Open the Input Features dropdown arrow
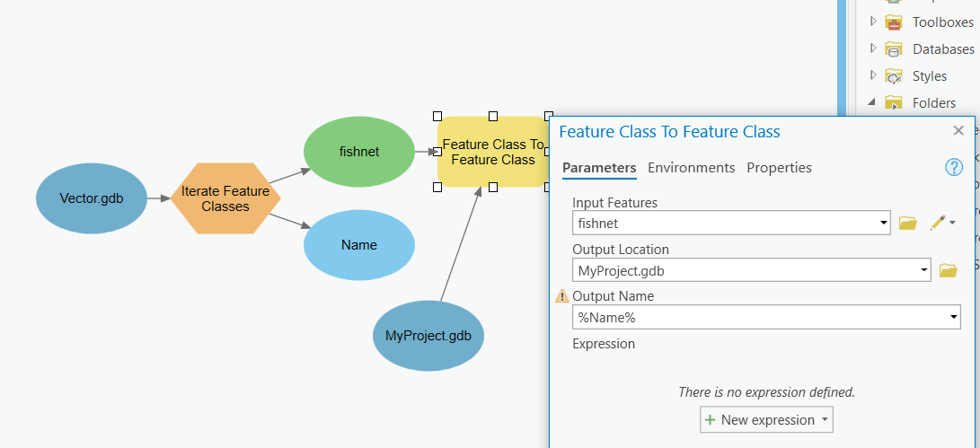The image size is (980, 448). 885,223
